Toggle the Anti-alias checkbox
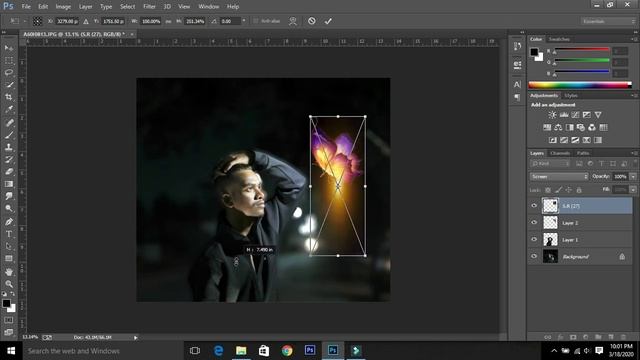The height and width of the screenshot is (360, 640). click(x=256, y=21)
